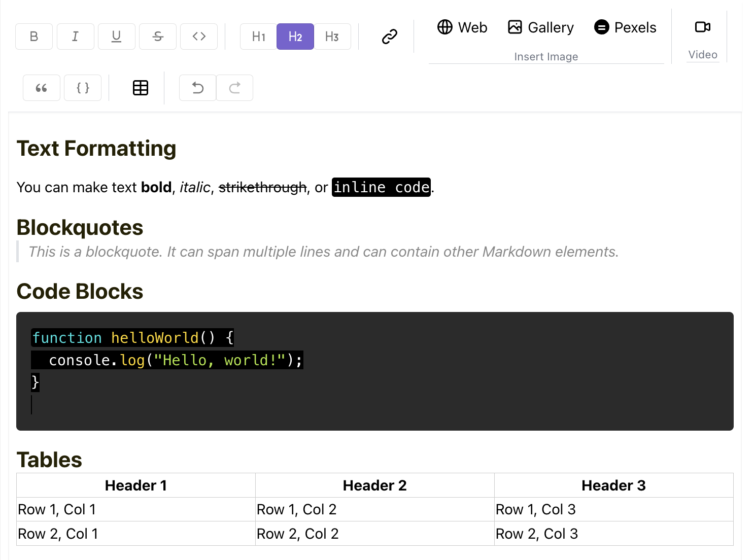The image size is (754, 560).
Task: Browse images from Pexels
Action: pos(625,27)
